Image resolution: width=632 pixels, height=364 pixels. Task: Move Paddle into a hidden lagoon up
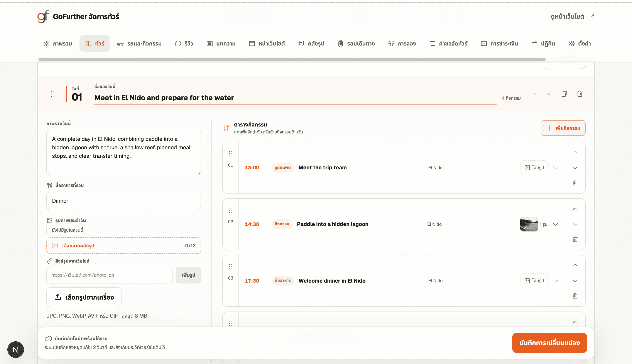pyautogui.click(x=575, y=209)
